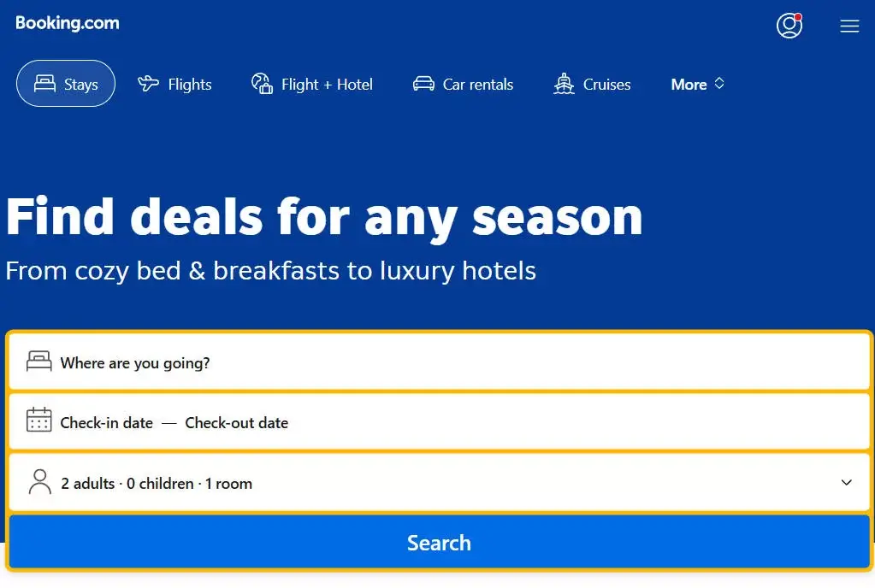875x588 pixels.
Task: Click the bed icon in destination field
Action: [x=39, y=362]
